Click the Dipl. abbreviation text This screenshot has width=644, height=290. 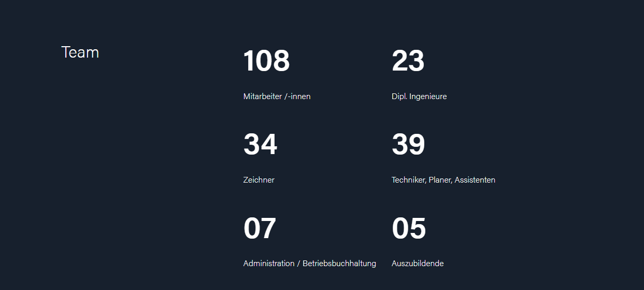click(x=399, y=96)
